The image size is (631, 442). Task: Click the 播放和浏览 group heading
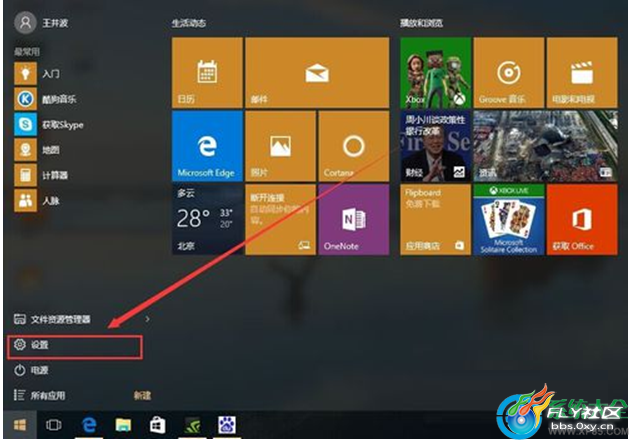coord(421,23)
